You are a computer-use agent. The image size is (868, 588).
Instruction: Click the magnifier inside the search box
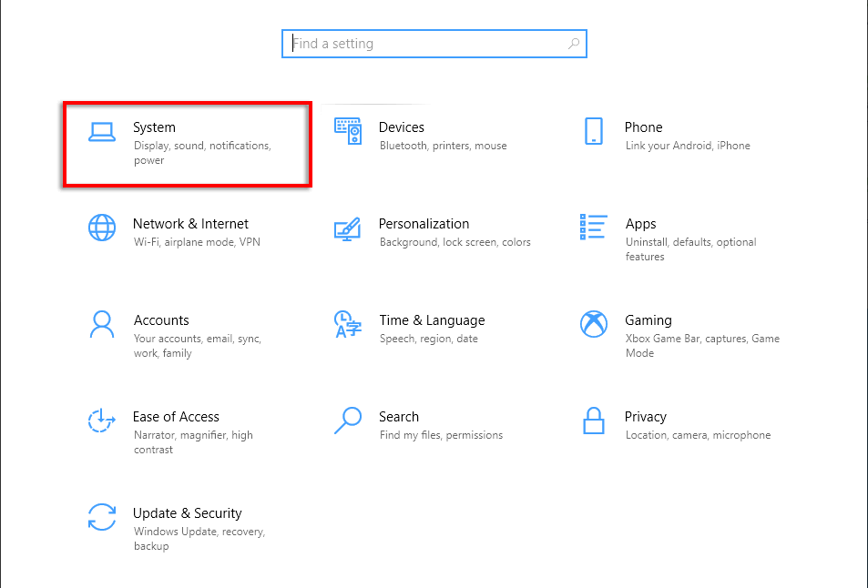pos(573,43)
